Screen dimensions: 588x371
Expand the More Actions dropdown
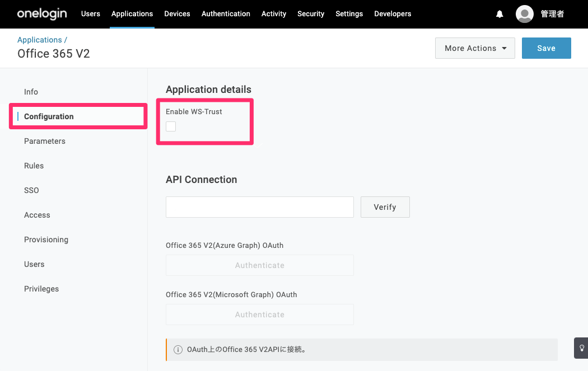point(475,48)
